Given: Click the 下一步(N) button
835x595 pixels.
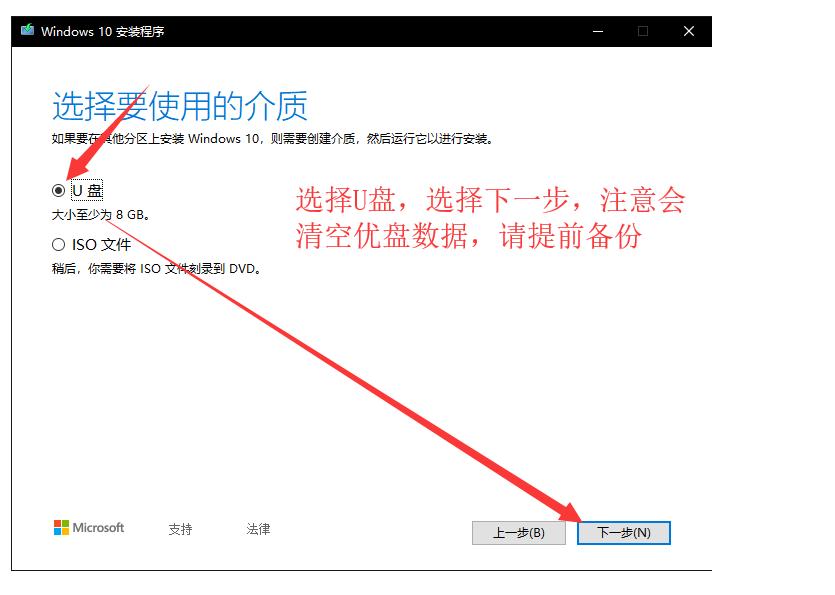Looking at the screenshot, I should click(x=624, y=533).
